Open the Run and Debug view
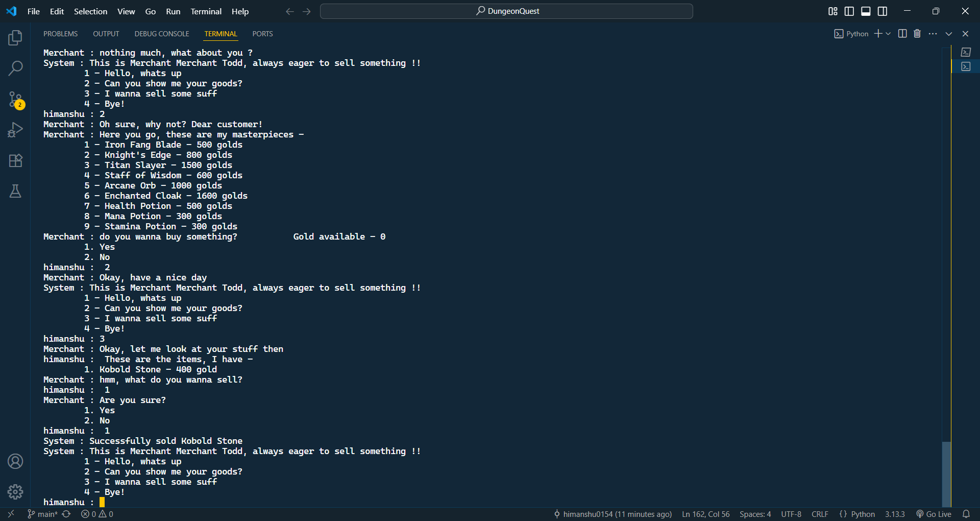980x521 pixels. coord(15,130)
